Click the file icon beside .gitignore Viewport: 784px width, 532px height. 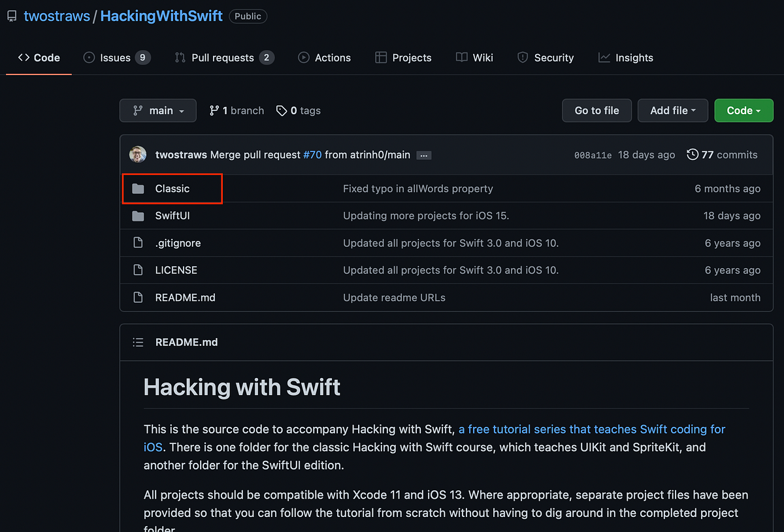138,243
